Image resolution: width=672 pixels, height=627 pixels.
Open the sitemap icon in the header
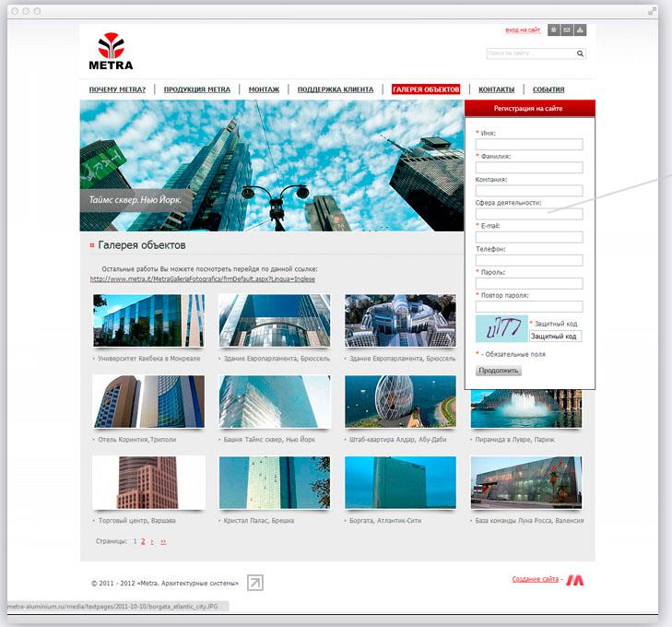pyautogui.click(x=581, y=30)
